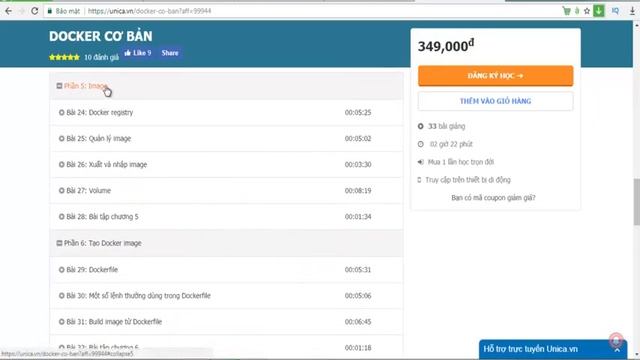Image resolution: width=640 pixels, height=360 pixels.
Task: Open Hỗ trợ trực tuyến Unica.vn chat bar
Action: (x=553, y=349)
